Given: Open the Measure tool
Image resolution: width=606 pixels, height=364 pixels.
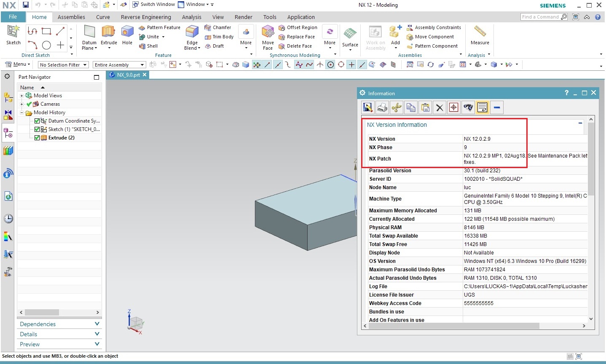Looking at the screenshot, I should 480,35.
